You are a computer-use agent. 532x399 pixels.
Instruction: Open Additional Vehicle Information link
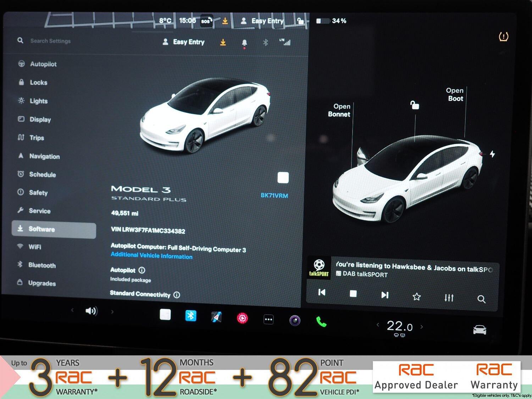[x=151, y=255]
